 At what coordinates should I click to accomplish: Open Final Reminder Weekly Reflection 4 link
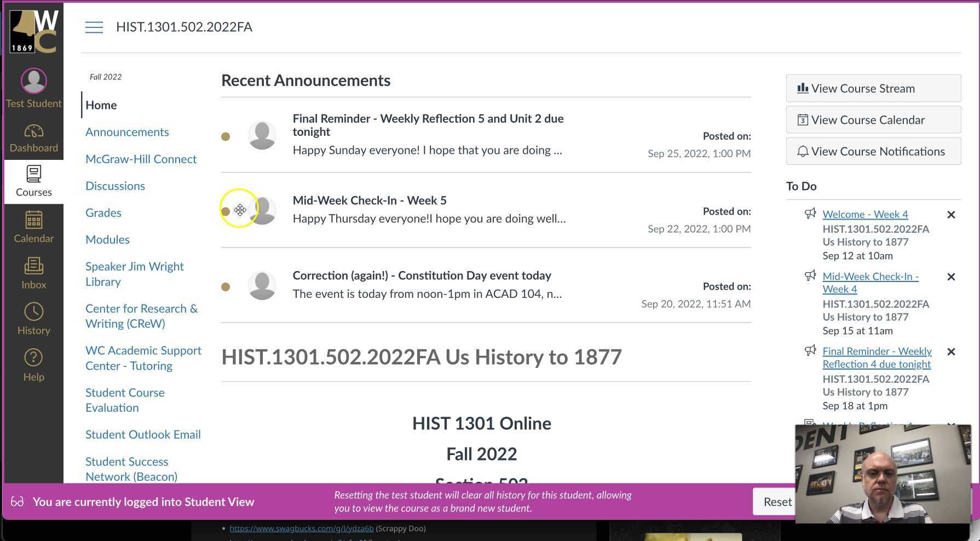pyautogui.click(x=877, y=358)
